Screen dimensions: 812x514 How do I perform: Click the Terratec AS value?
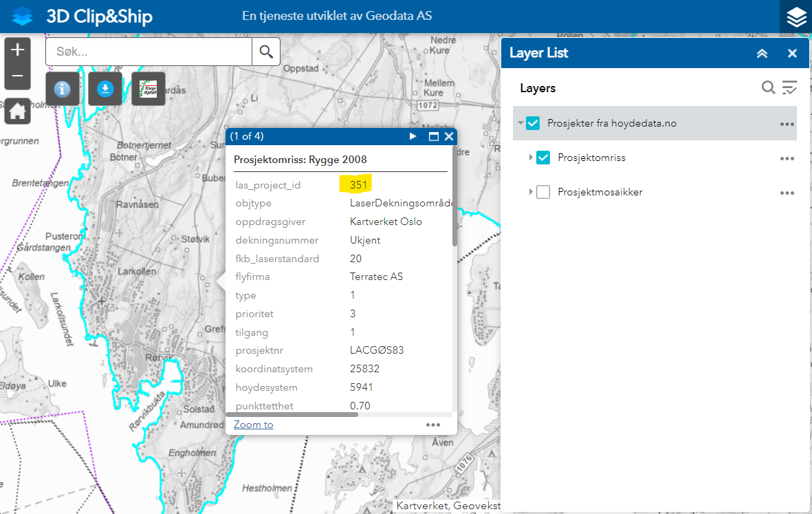pos(377,277)
